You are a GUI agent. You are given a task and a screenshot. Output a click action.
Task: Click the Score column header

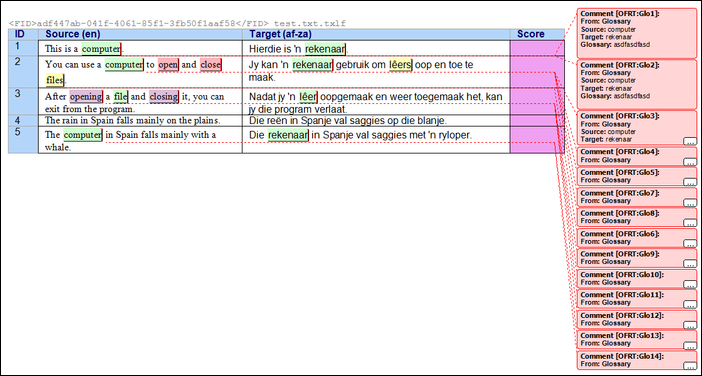pos(537,34)
